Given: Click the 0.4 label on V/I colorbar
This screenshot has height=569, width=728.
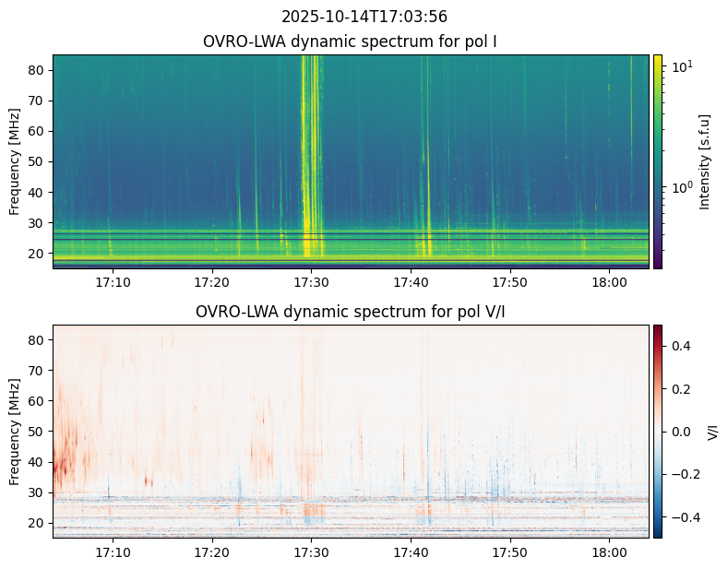Looking at the screenshot, I should (x=681, y=346).
